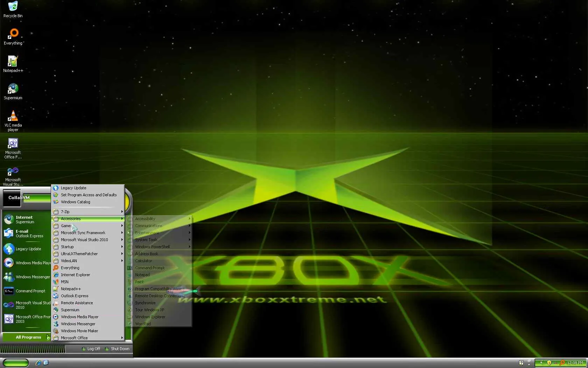Expand Windows PowerShell in the Accessories submenu
This screenshot has width=588, height=368.
point(159,247)
